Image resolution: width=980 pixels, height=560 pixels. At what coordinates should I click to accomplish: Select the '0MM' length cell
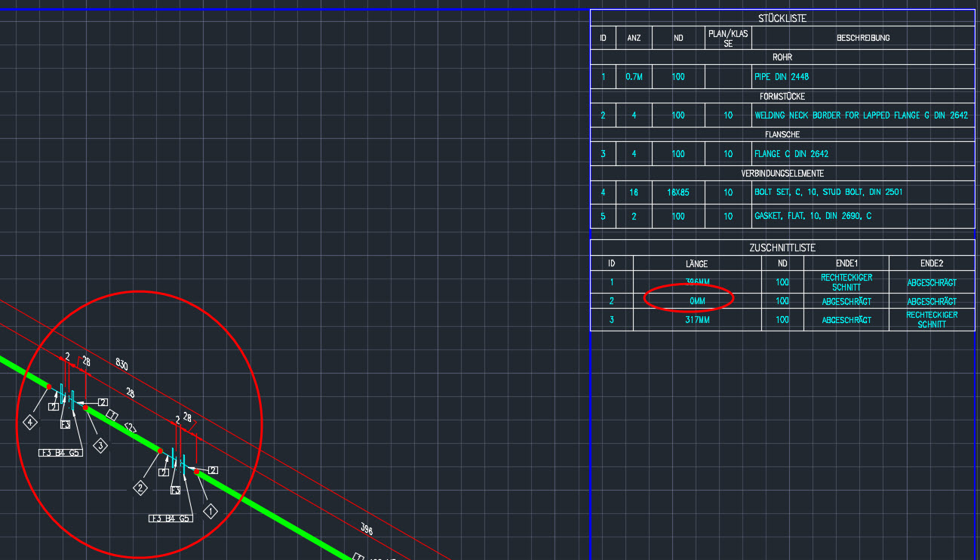pos(697,301)
